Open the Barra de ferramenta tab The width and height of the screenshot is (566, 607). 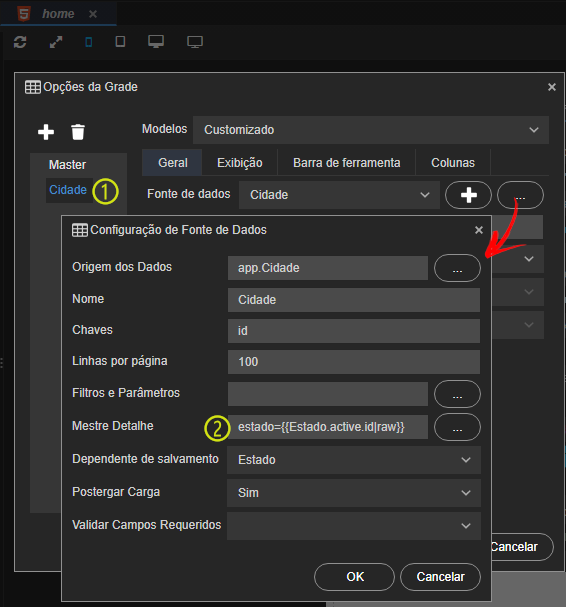(x=346, y=163)
